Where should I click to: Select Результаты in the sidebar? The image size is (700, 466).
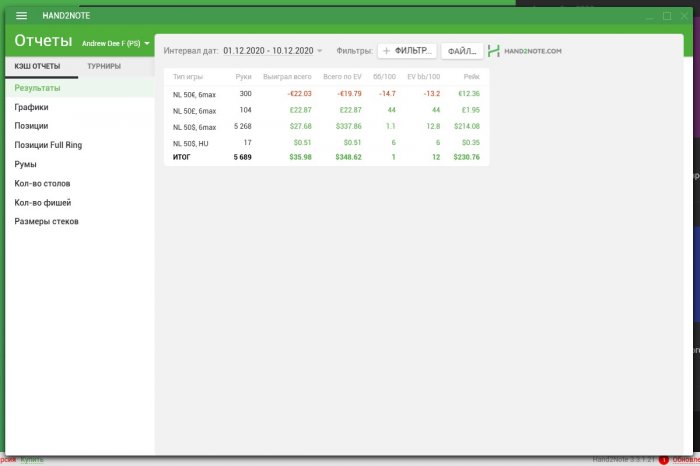click(80, 88)
